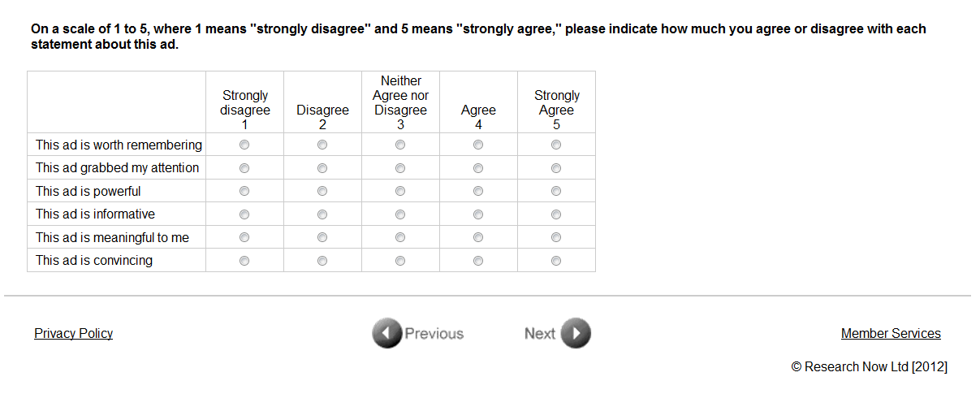Select Strongly disagree for 'worth remembering'

(x=244, y=145)
